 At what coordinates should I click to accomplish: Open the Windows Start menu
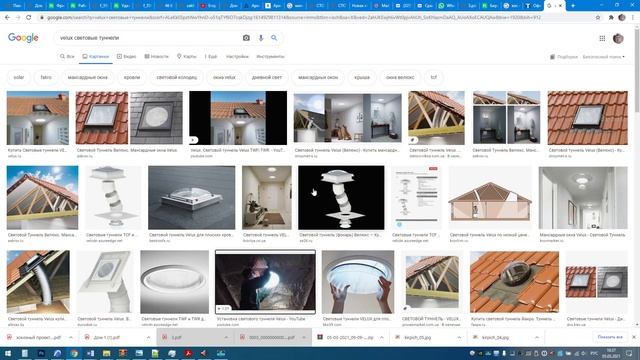pyautogui.click(x=8, y=353)
